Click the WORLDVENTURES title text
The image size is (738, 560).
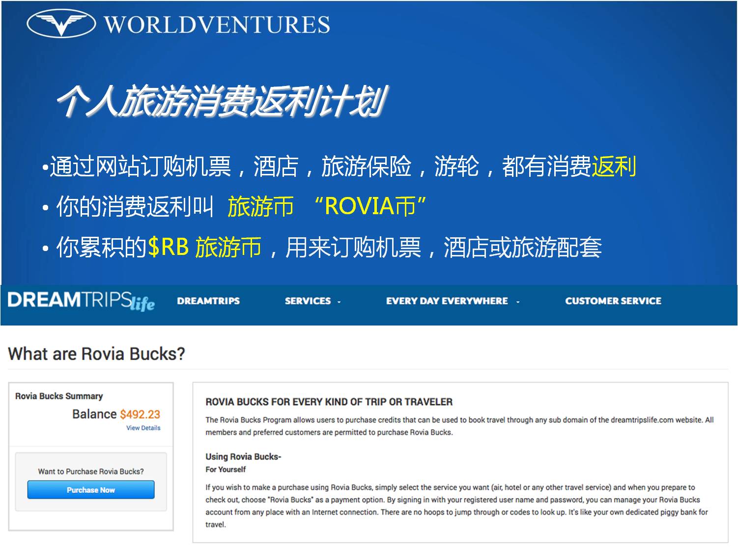pos(217,25)
